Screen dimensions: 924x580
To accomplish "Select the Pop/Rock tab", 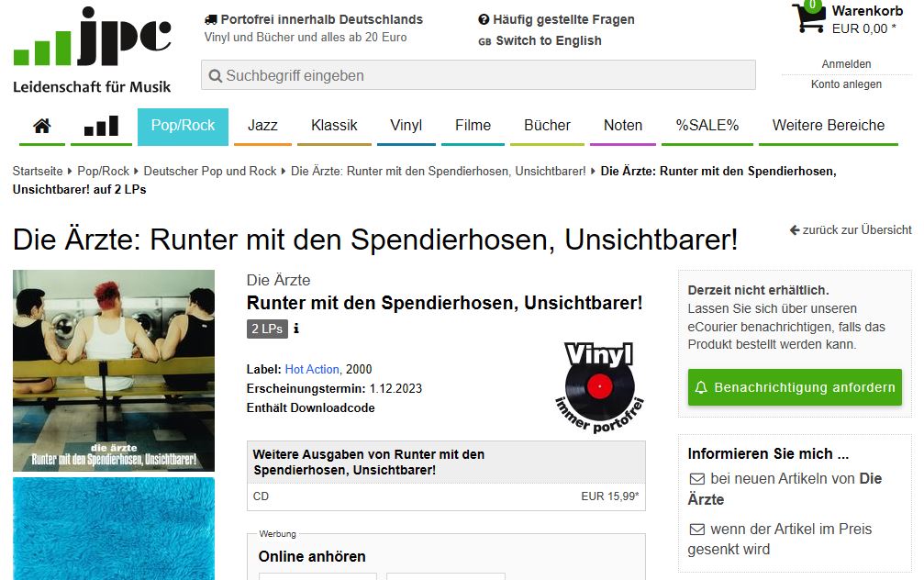I will coord(183,126).
